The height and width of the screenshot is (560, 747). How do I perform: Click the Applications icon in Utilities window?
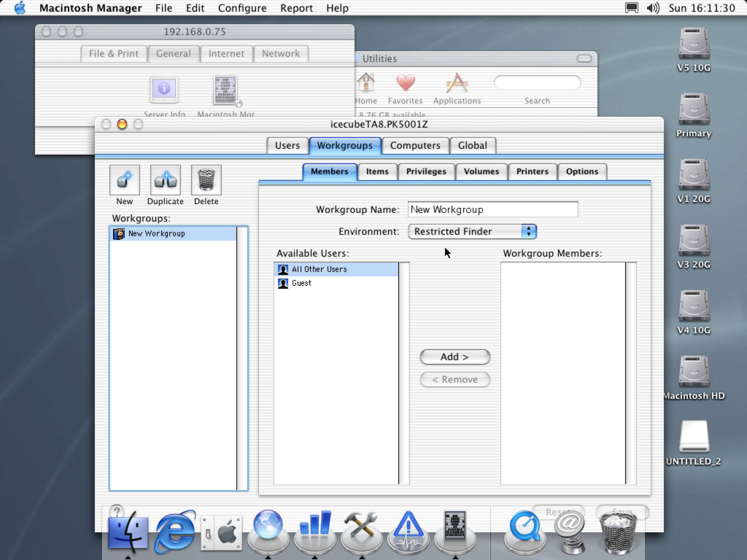(457, 83)
